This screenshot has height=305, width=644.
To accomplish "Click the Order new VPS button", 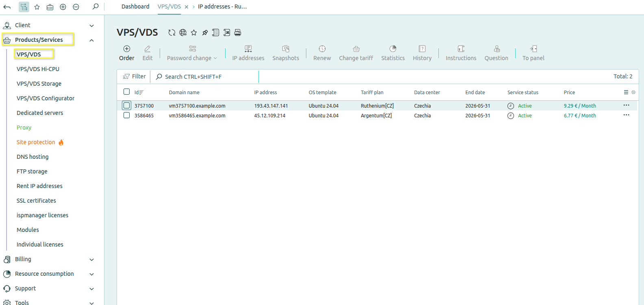I will (126, 53).
